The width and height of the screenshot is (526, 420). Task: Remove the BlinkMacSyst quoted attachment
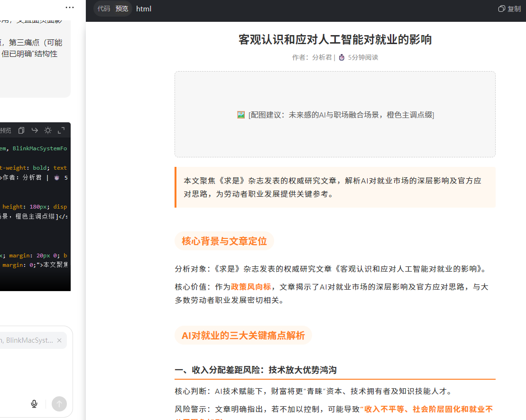tap(59, 340)
